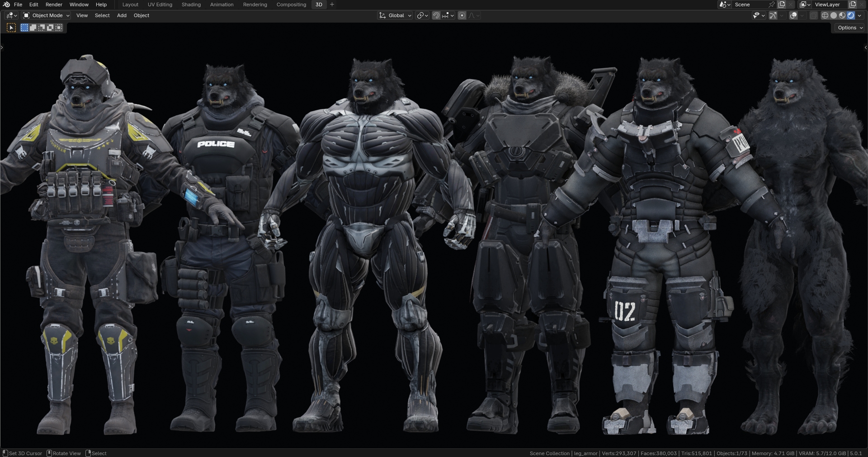
Task: Open the Object Mode dropdown
Action: 47,15
